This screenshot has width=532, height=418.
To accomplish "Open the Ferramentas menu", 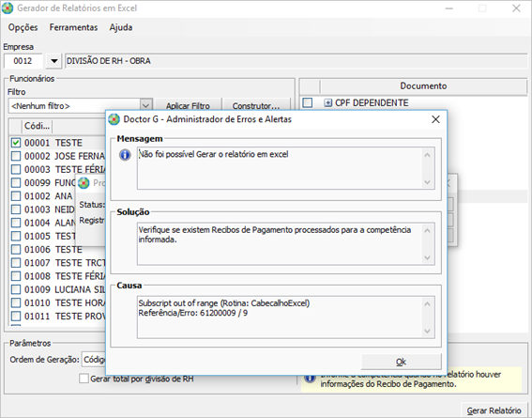I will pos(73,27).
